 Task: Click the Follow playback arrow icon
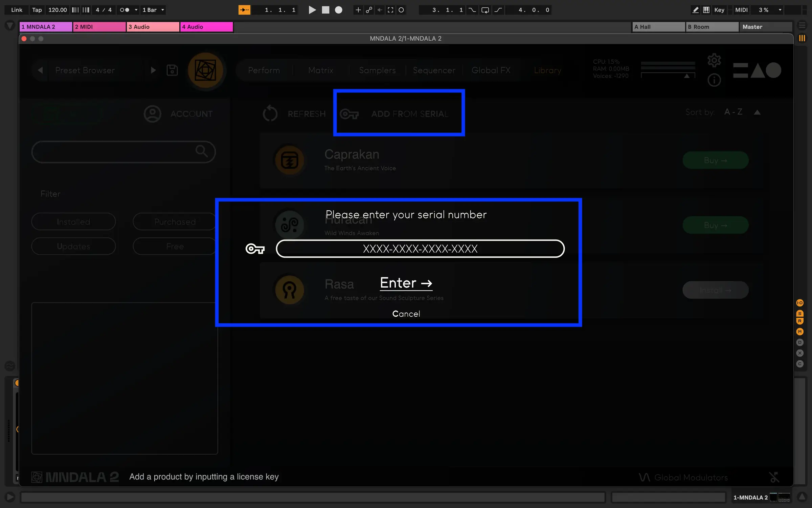click(244, 10)
